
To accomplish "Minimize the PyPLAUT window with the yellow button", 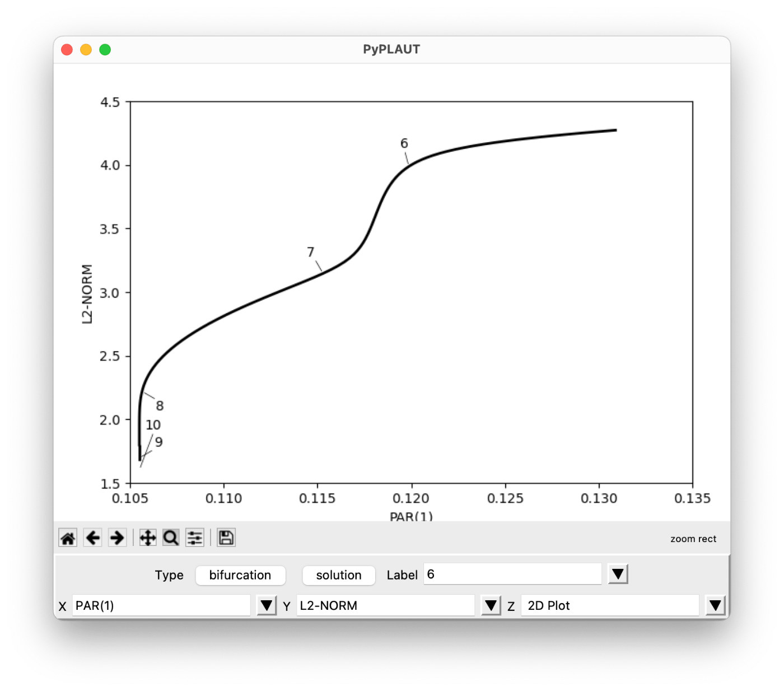I will tap(86, 49).
